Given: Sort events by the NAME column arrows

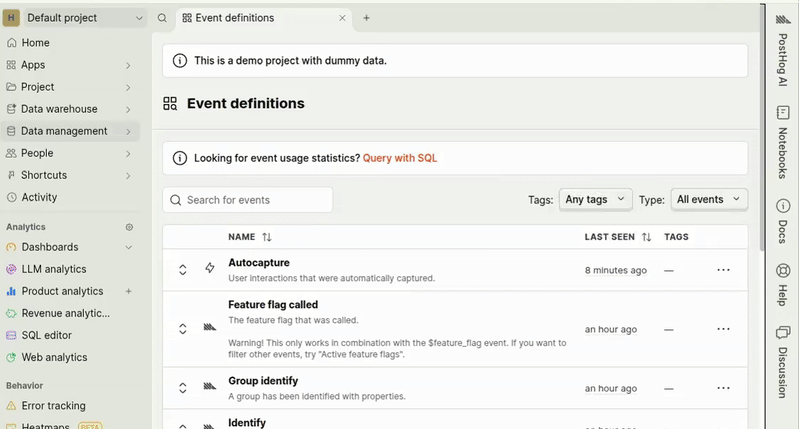Looking at the screenshot, I should (267, 237).
